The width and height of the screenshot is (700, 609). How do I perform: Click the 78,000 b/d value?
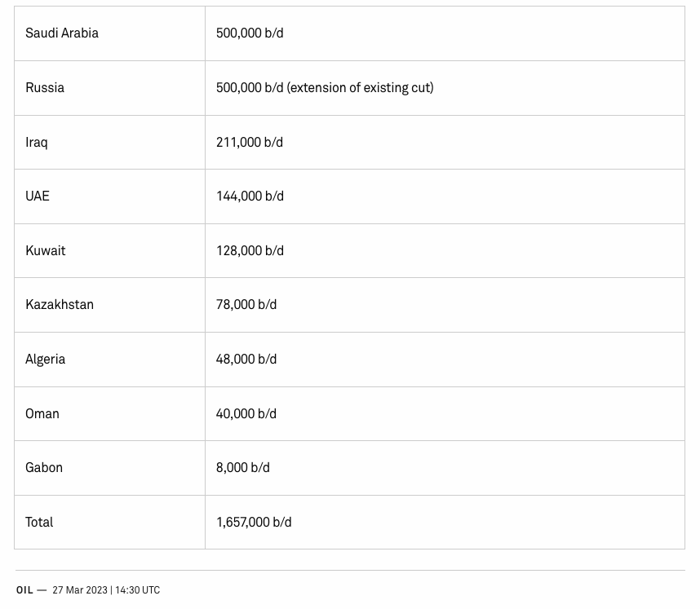pos(246,305)
